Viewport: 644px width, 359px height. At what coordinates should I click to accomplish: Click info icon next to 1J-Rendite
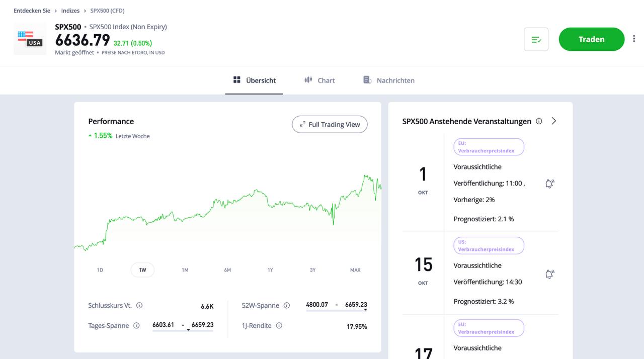(279, 325)
